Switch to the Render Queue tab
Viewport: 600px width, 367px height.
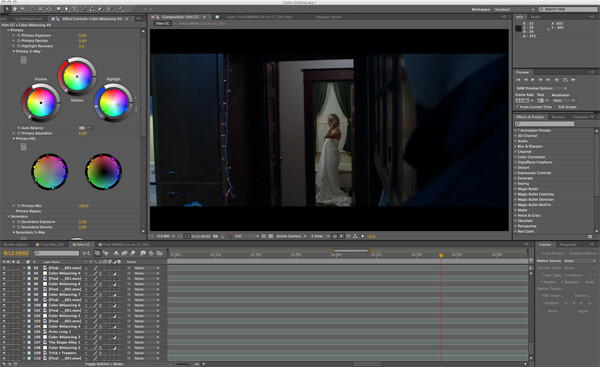tap(15, 244)
